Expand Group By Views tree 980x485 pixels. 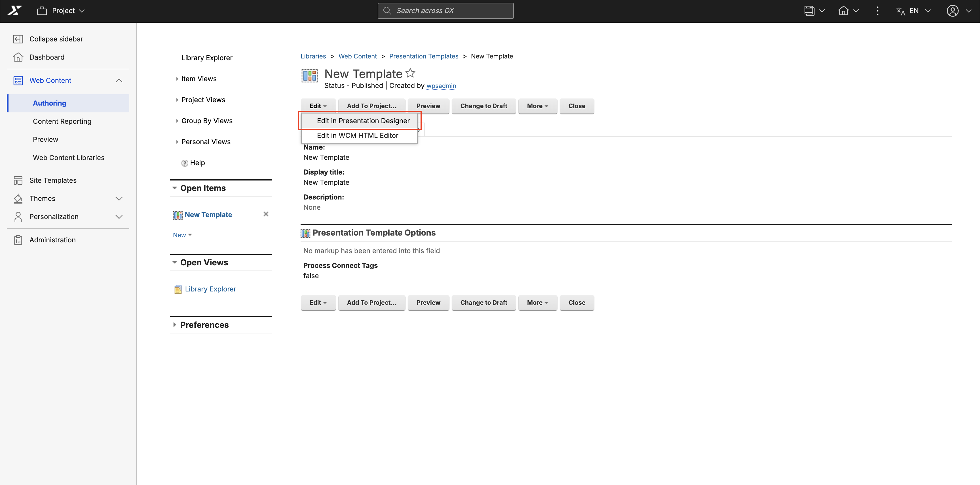click(177, 121)
